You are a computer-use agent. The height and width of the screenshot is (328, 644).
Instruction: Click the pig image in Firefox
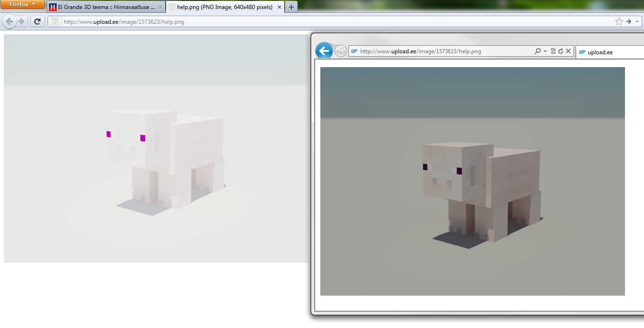pyautogui.click(x=156, y=148)
